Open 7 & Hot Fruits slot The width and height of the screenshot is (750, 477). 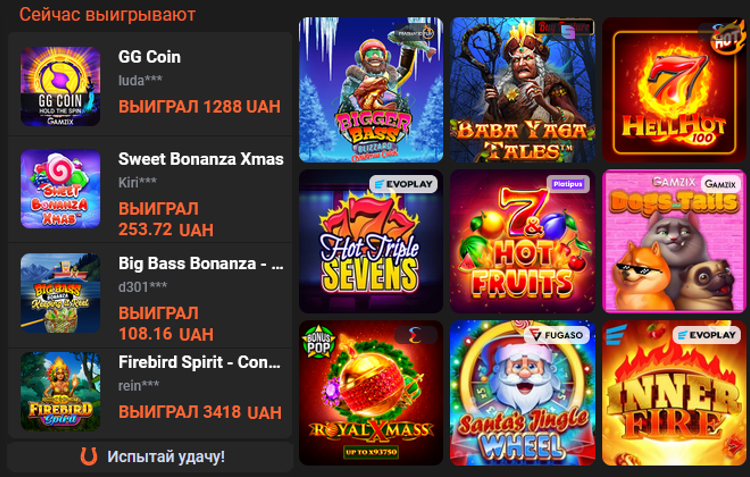pyautogui.click(x=522, y=241)
